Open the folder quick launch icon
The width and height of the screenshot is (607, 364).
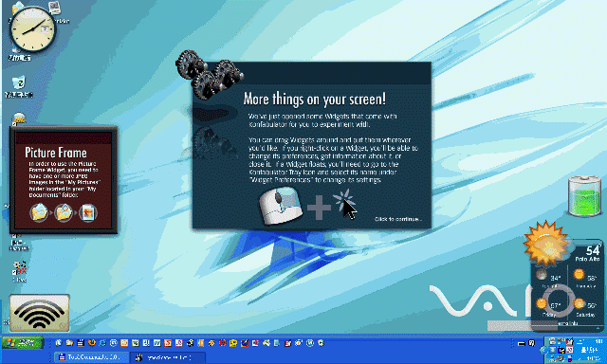point(69,343)
